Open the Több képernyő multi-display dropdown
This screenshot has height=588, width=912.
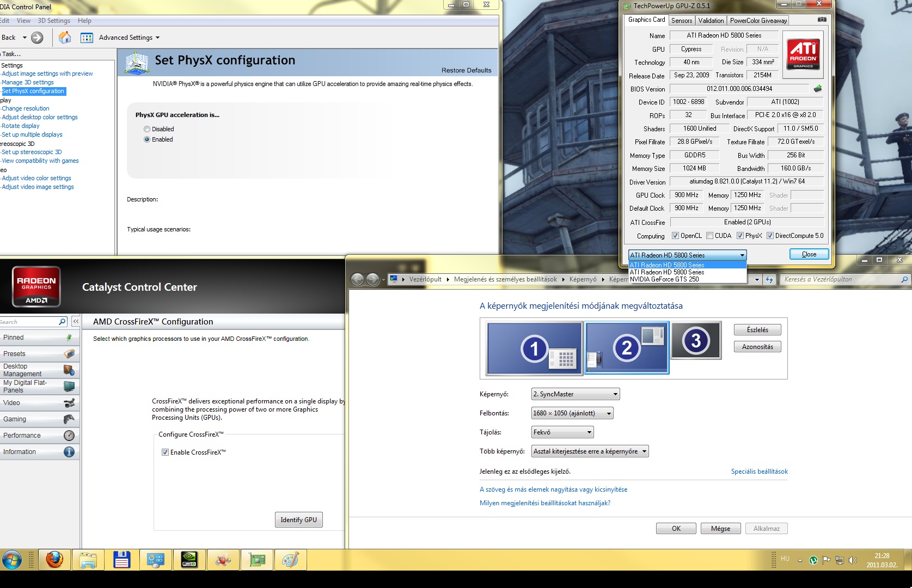click(590, 451)
